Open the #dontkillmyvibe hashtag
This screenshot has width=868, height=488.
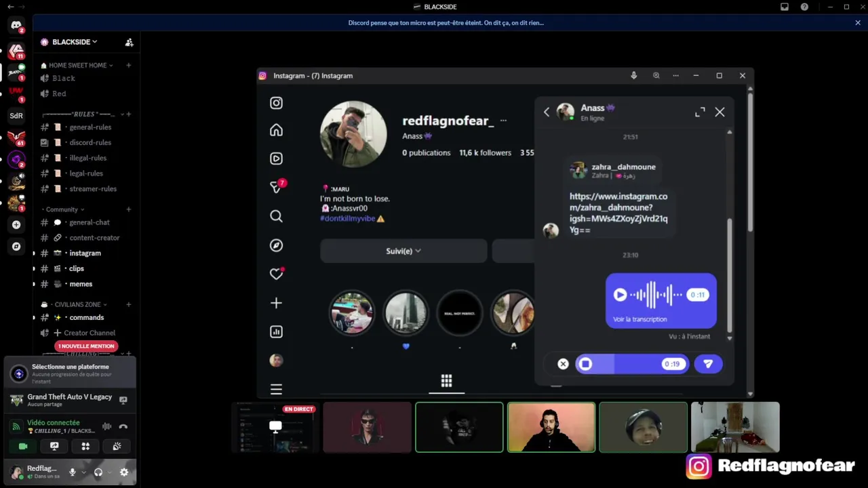coord(347,219)
